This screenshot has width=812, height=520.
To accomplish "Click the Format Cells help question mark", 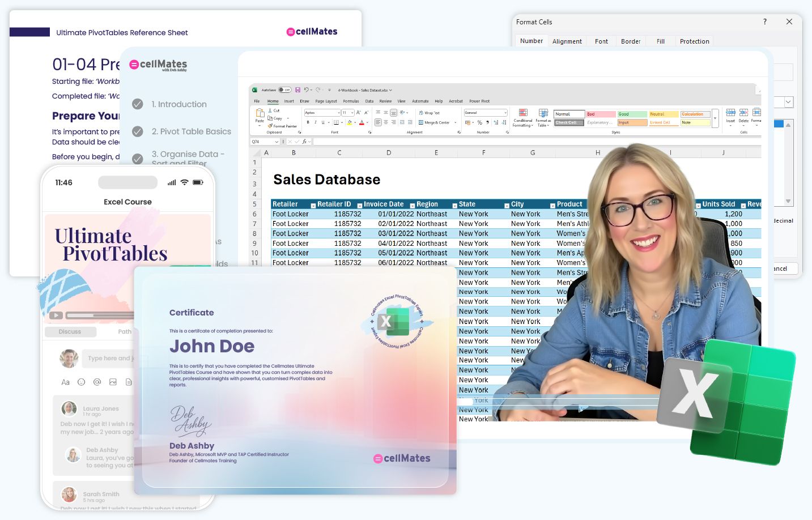I will click(765, 22).
